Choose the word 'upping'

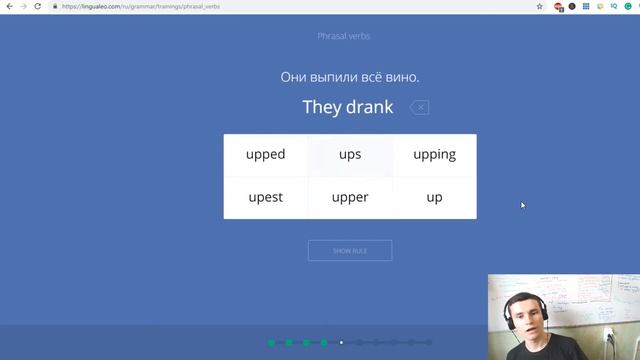pyautogui.click(x=434, y=155)
